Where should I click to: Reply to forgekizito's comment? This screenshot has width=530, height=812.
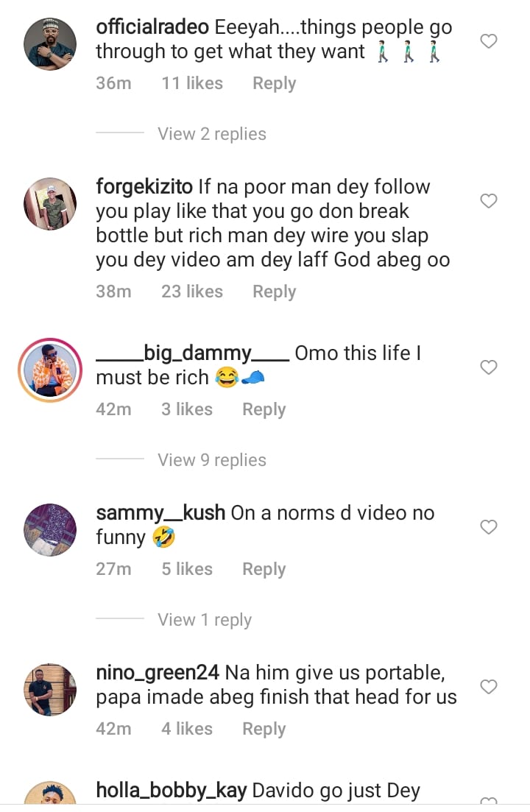point(274,292)
